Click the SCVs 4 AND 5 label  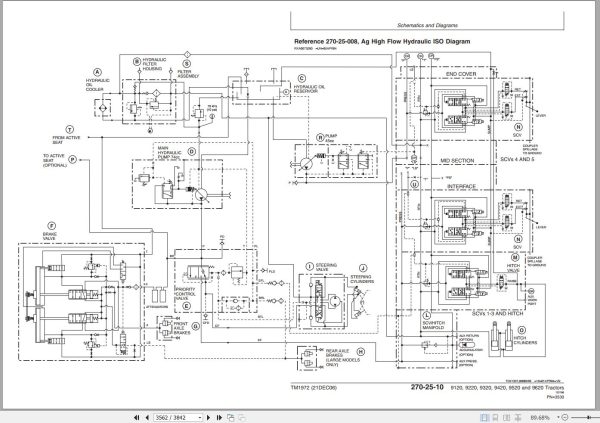(x=517, y=159)
